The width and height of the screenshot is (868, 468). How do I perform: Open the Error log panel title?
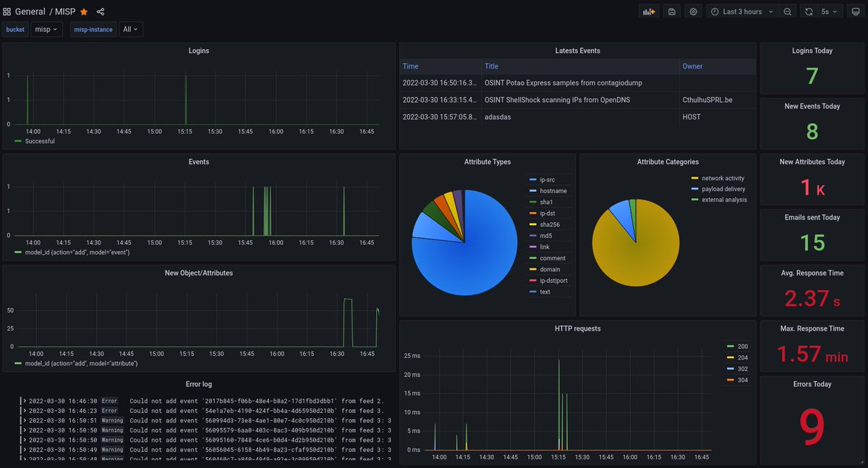[199, 384]
